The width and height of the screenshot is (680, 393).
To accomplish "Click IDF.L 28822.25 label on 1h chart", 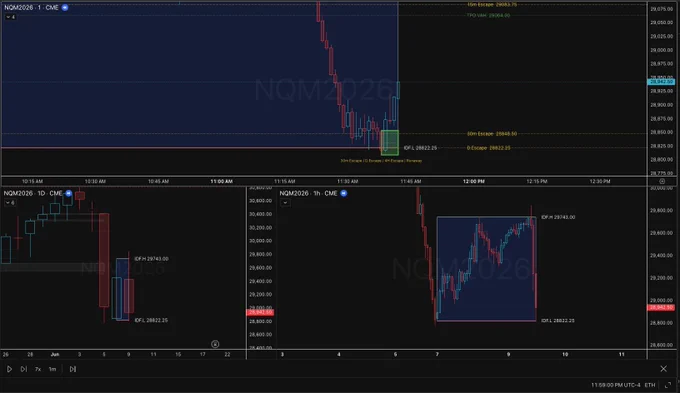I will [558, 321].
